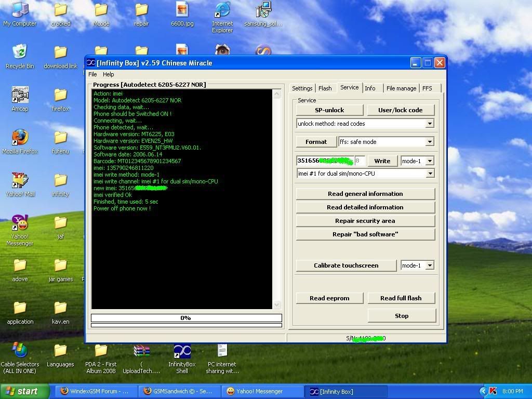Open the File manage tab
The height and width of the screenshot is (399, 532).
[x=402, y=88]
